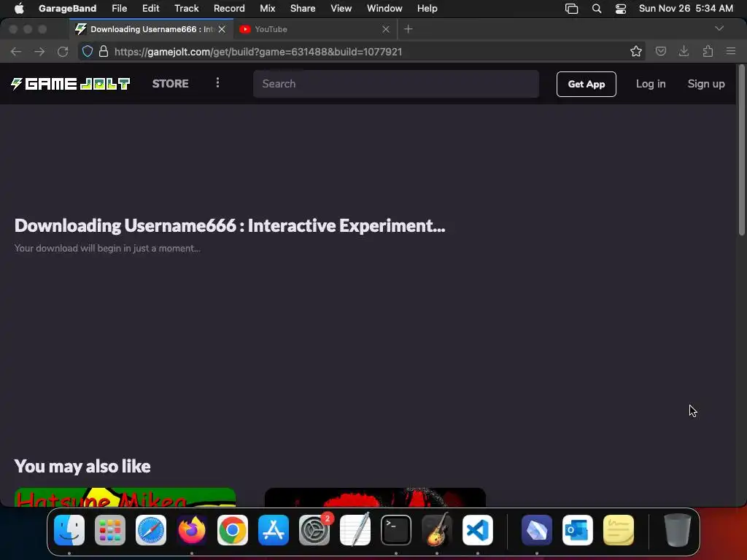This screenshot has height=560, width=747.
Task: Open System Settings from the Dock
Action: 314,530
